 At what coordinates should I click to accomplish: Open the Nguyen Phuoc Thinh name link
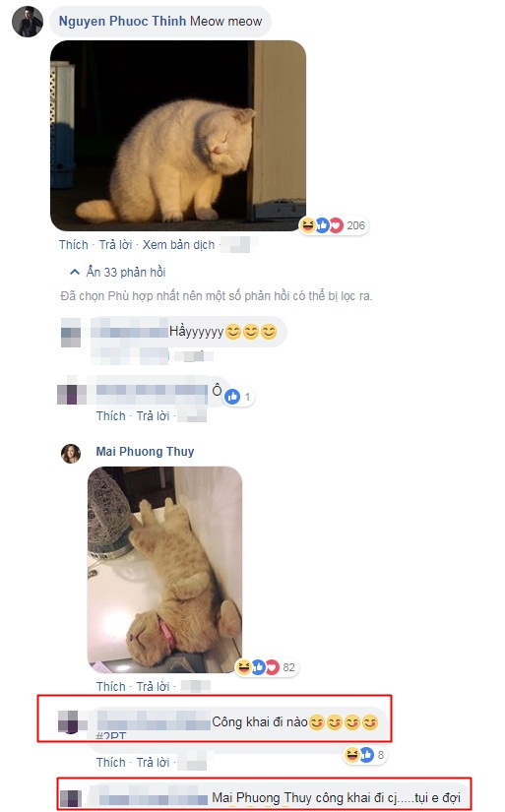pos(122,22)
